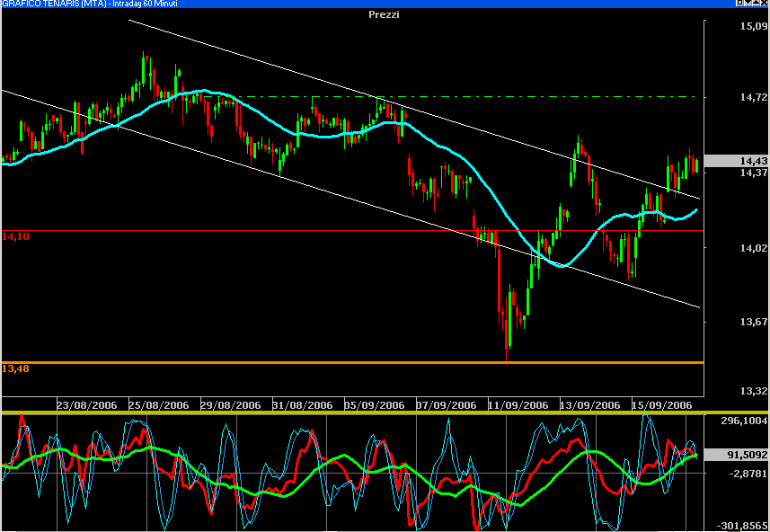770x532 pixels.
Task: Click the 31/08/2006 date label
Action: pos(303,406)
